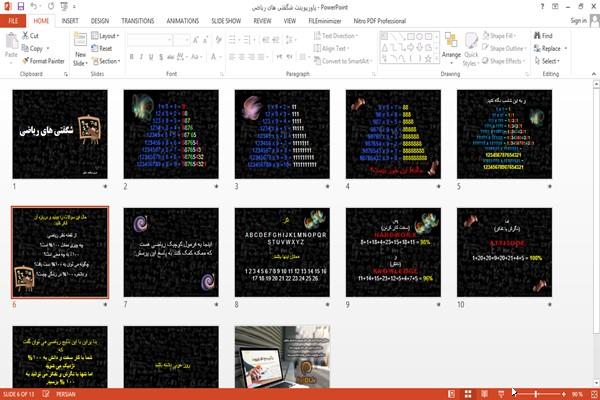Switch to the ANIMATIONS tab

pyautogui.click(x=183, y=21)
